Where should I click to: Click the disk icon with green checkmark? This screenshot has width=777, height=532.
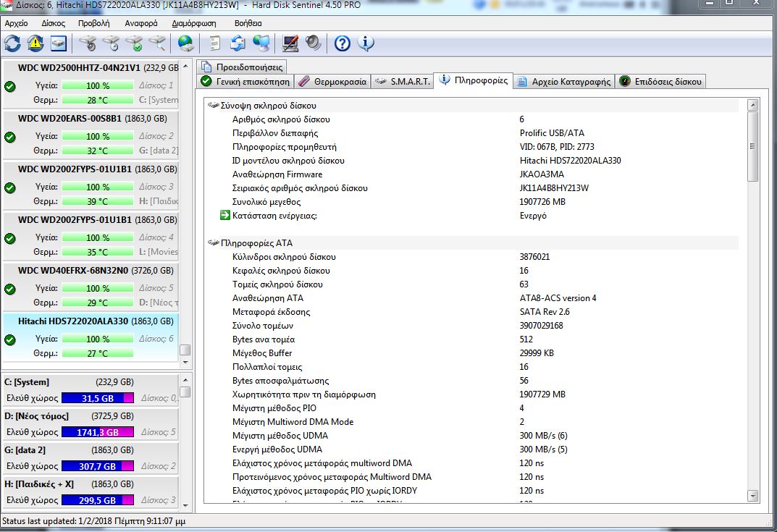tap(134, 43)
